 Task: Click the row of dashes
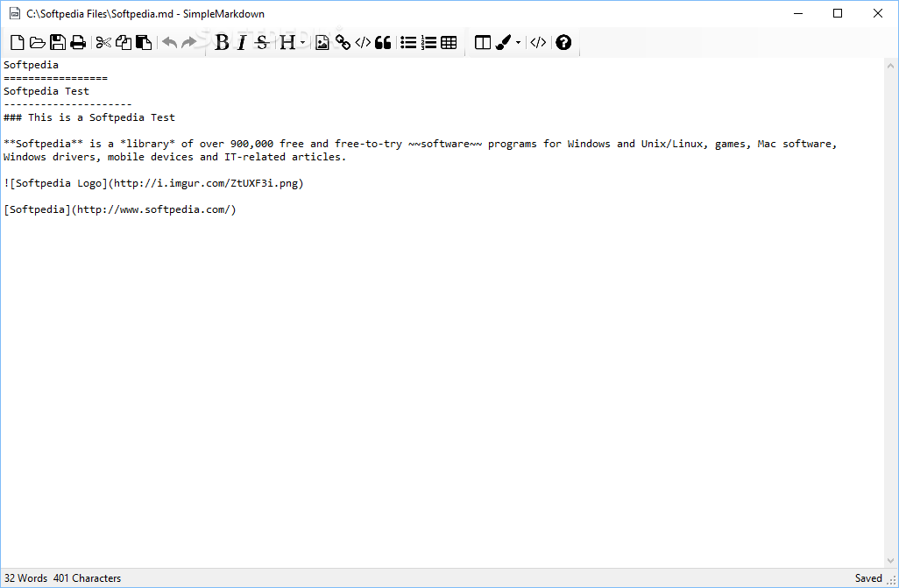tap(67, 104)
